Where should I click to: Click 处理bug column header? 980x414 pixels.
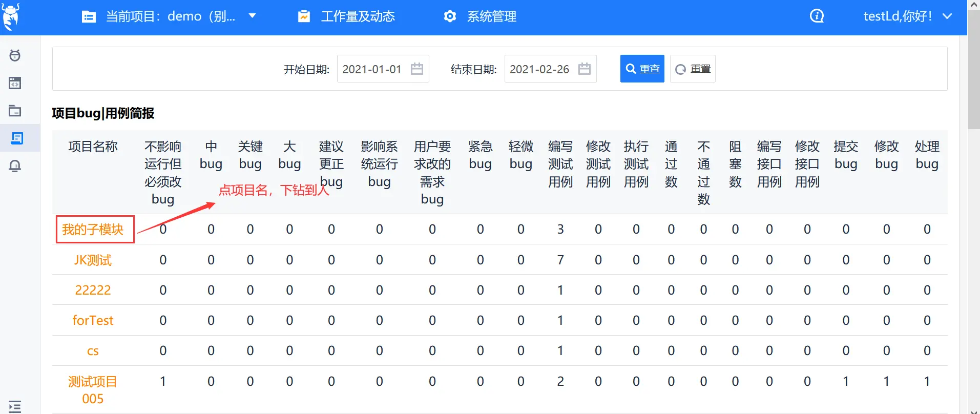(x=927, y=155)
